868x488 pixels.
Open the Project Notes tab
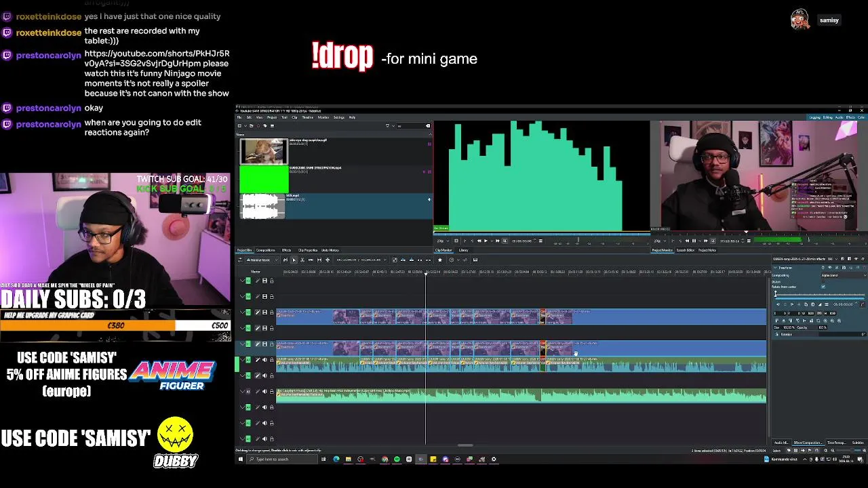[x=707, y=250]
